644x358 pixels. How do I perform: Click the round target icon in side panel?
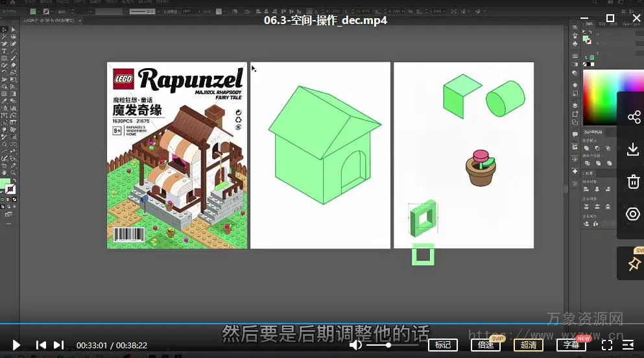point(634,214)
